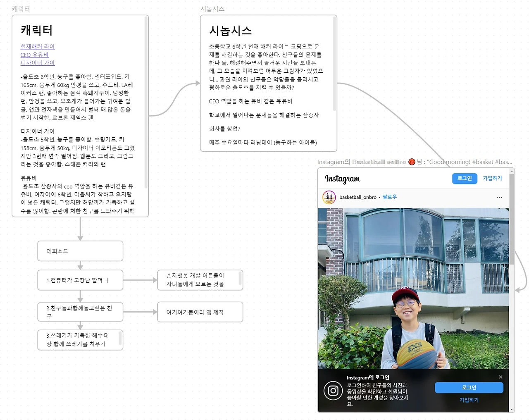Select the card about the grandma's broken computer
This screenshot has width=529, height=420.
pyautogui.click(x=80, y=280)
